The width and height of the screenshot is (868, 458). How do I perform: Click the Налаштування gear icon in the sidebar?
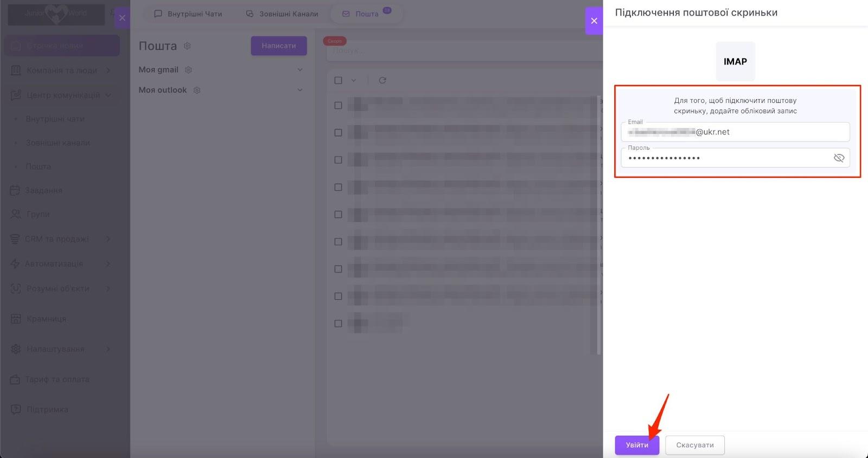point(16,349)
